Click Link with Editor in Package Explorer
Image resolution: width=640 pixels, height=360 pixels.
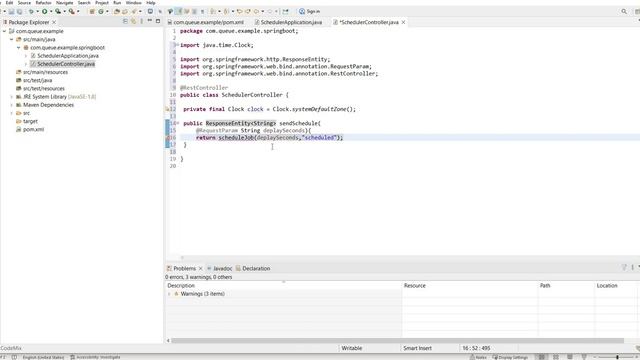click(x=133, y=21)
